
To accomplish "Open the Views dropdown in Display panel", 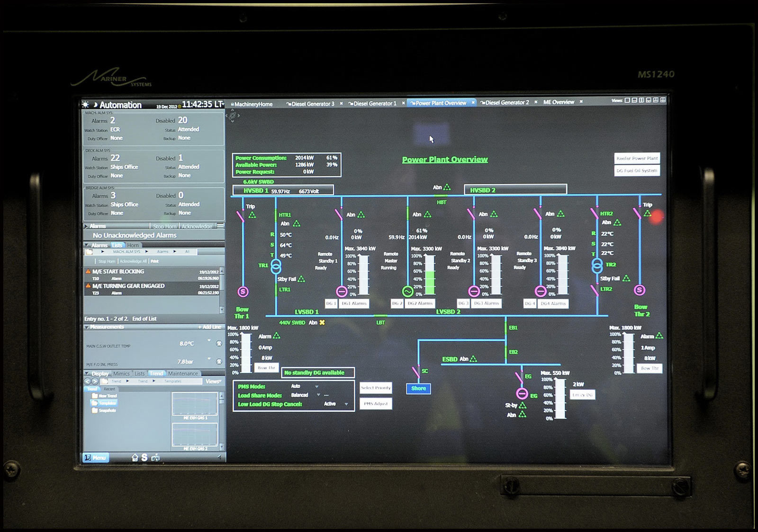I will pyautogui.click(x=213, y=381).
